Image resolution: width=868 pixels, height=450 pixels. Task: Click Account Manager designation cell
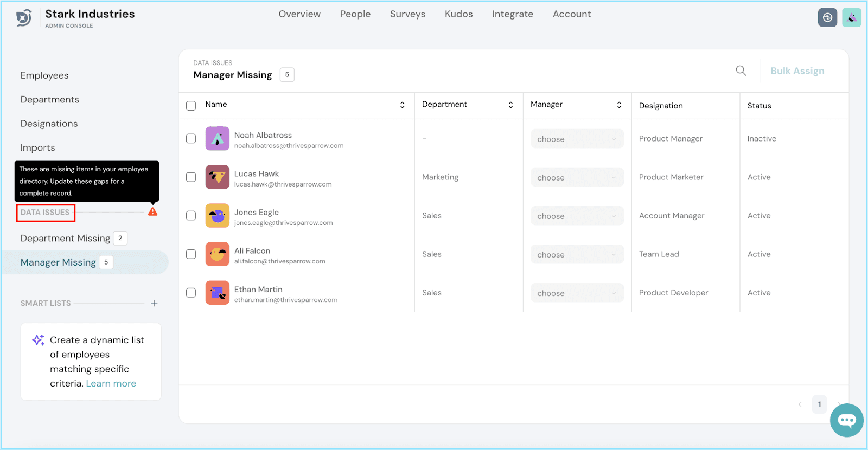click(672, 215)
